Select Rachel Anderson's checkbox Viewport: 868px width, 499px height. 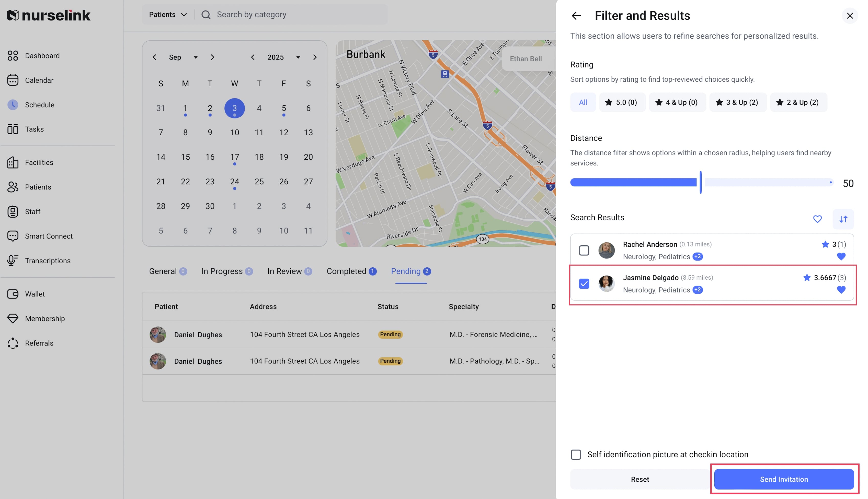click(x=584, y=251)
